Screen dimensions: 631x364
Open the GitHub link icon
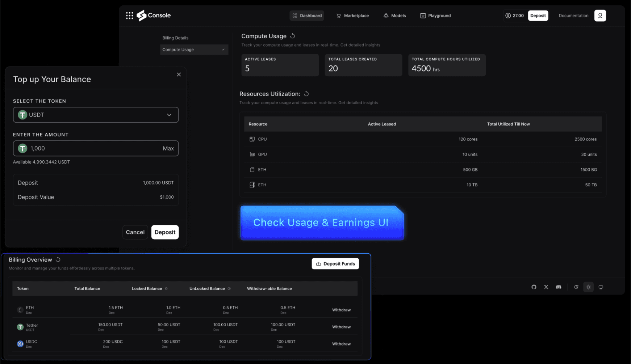pos(534,287)
